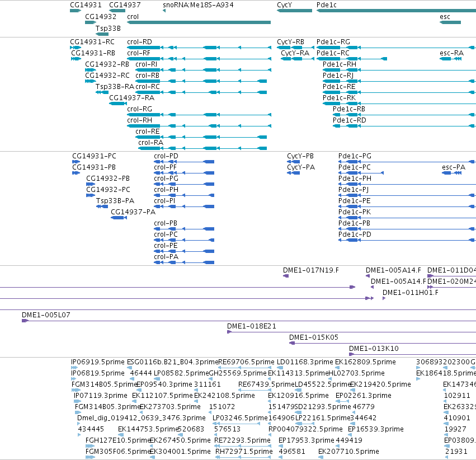
Task: Select transcript crol-RH
Action: (199, 126)
